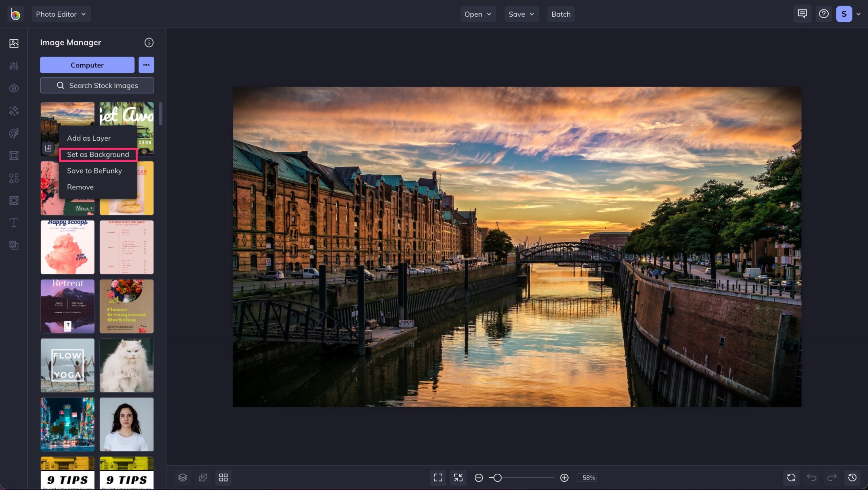This screenshot has width=868, height=490.
Task: Toggle fit-image-to-screen mode
Action: click(x=458, y=477)
